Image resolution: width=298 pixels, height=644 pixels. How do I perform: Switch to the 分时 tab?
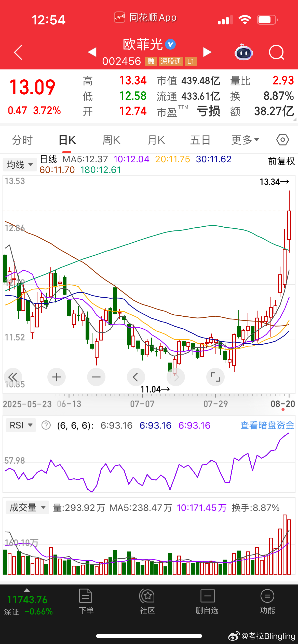22,140
